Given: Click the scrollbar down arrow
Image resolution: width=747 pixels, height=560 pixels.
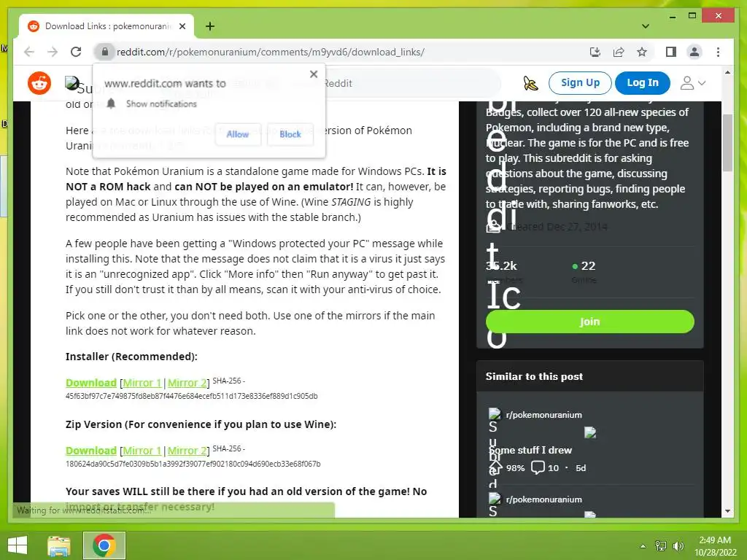Looking at the screenshot, I should [727, 511].
